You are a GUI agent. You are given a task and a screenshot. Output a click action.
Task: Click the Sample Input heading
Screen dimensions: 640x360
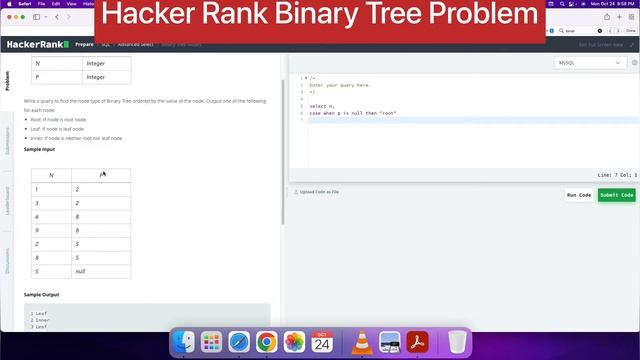pos(39,149)
